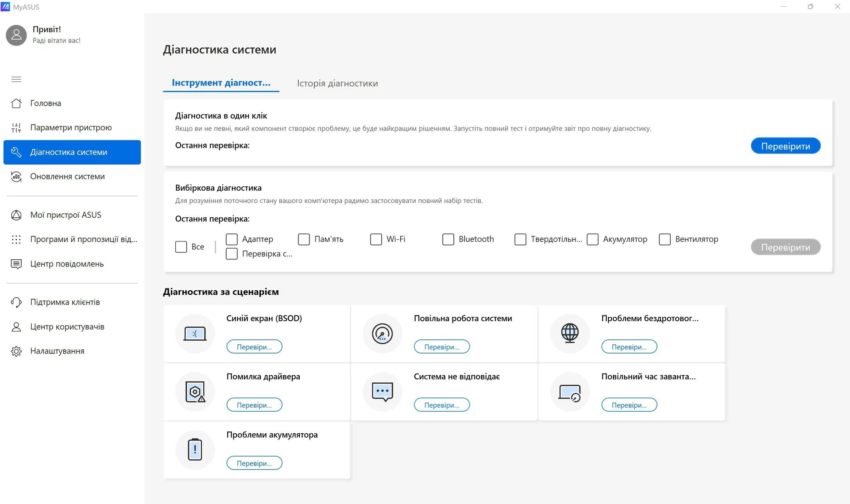
Task: Click the Вибіркова діагностика title
Action: coord(218,188)
